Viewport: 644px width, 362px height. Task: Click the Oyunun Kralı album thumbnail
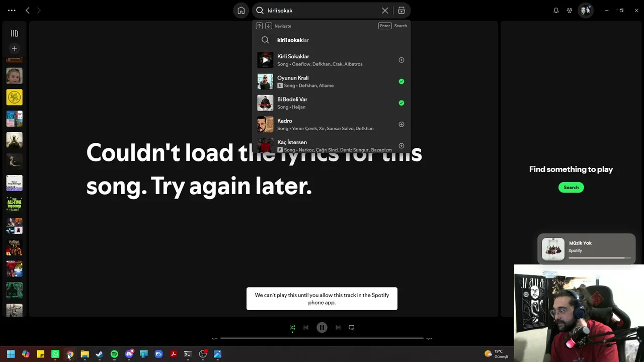(265, 81)
